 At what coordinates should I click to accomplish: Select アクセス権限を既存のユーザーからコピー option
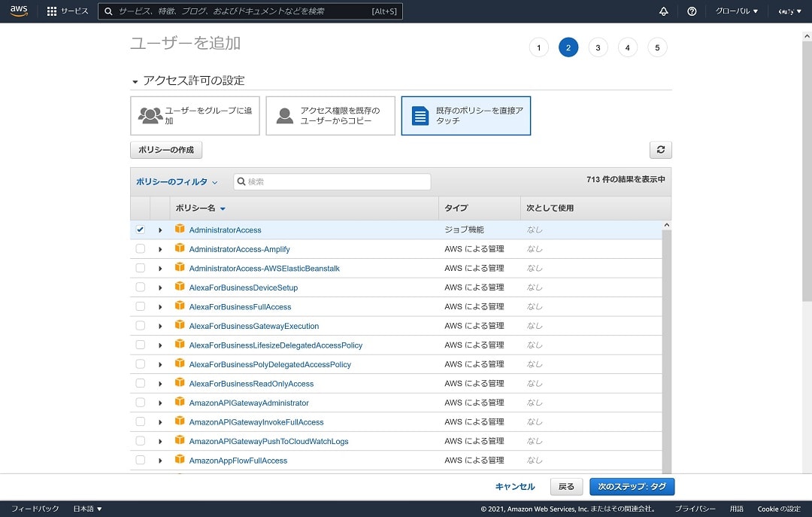(x=330, y=116)
